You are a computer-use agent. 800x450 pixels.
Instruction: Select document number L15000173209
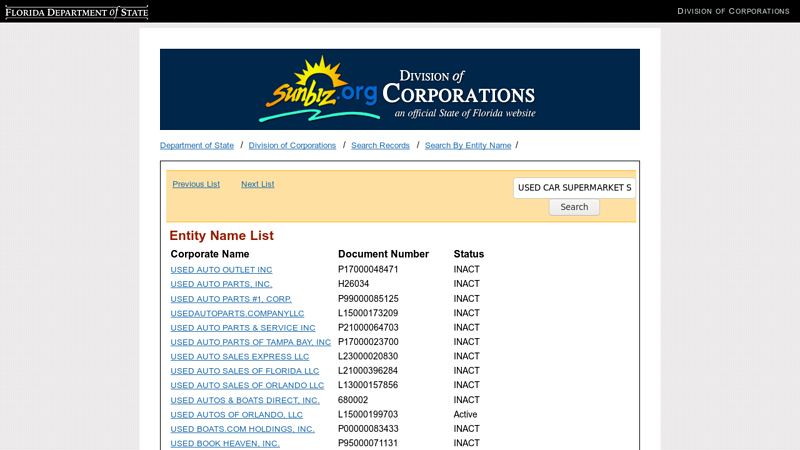click(368, 313)
